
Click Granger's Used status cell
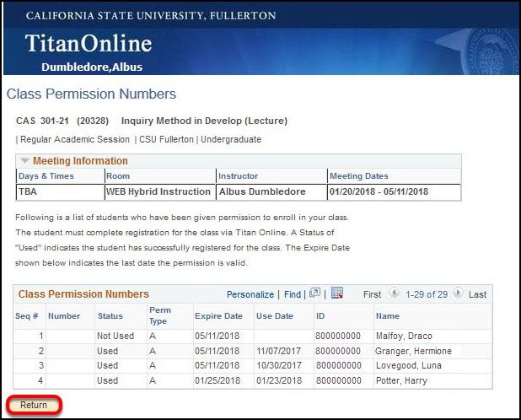click(107, 351)
